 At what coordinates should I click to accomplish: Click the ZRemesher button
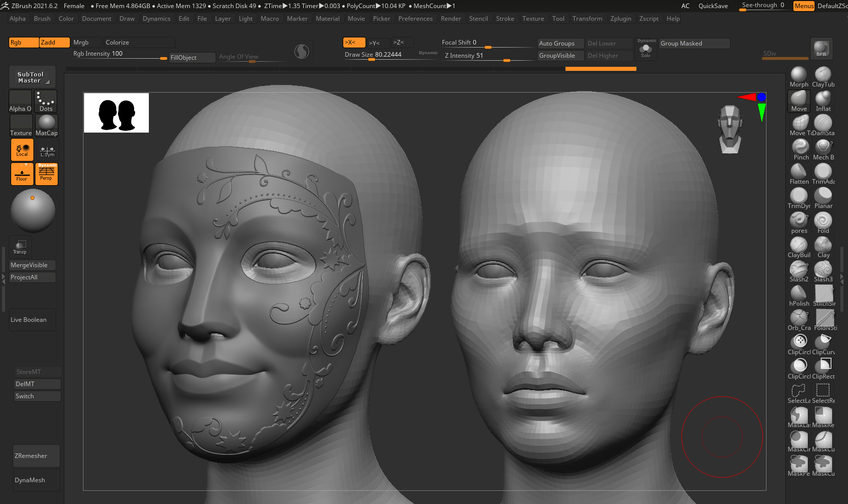pos(36,456)
